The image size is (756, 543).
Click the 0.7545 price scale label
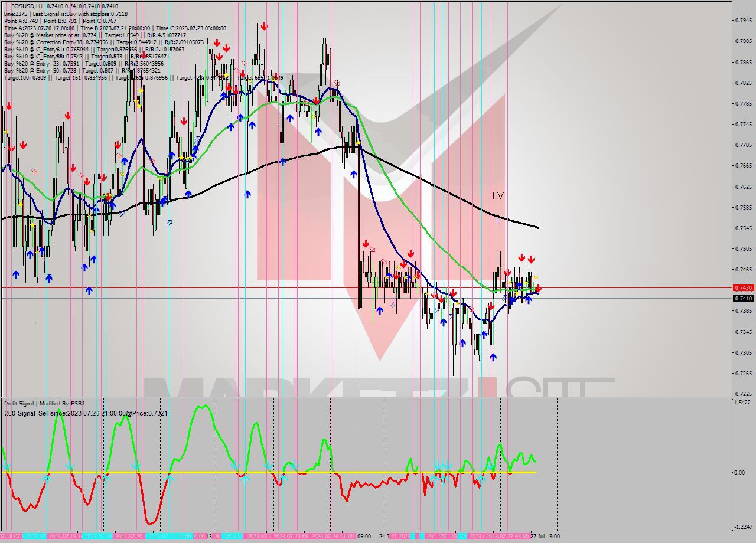pyautogui.click(x=744, y=228)
